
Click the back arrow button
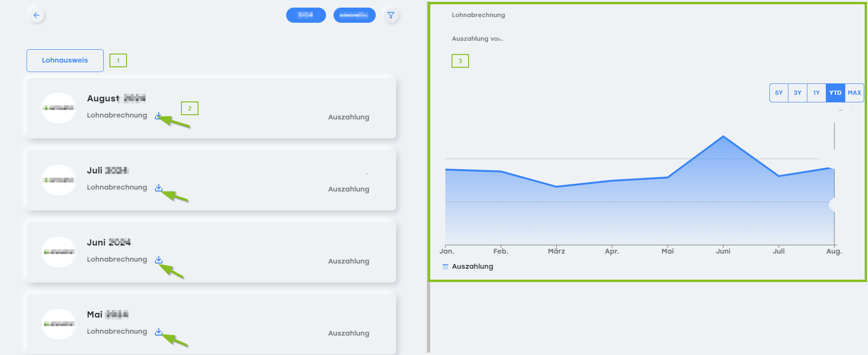[36, 15]
